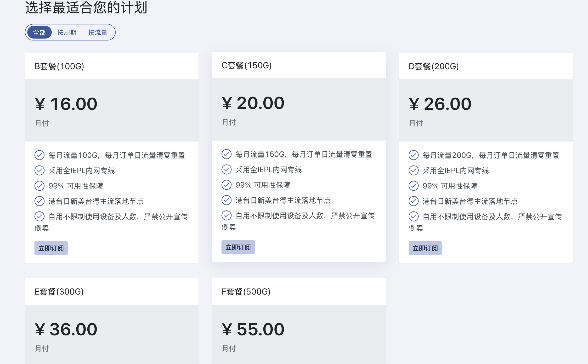The width and height of the screenshot is (588, 364).
Task: Subscribe to D套餐 with 立即订阅 button
Action: (425, 248)
